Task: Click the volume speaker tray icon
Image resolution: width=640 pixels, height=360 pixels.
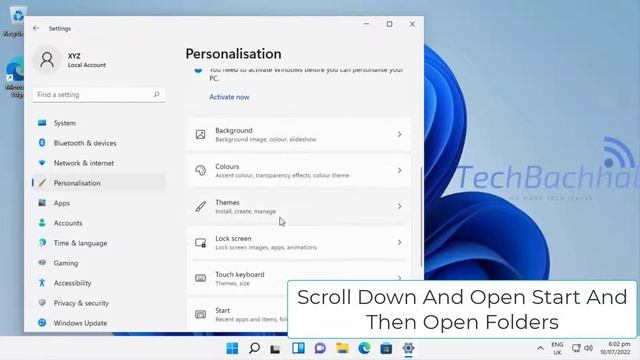Action: pyautogui.click(x=588, y=348)
